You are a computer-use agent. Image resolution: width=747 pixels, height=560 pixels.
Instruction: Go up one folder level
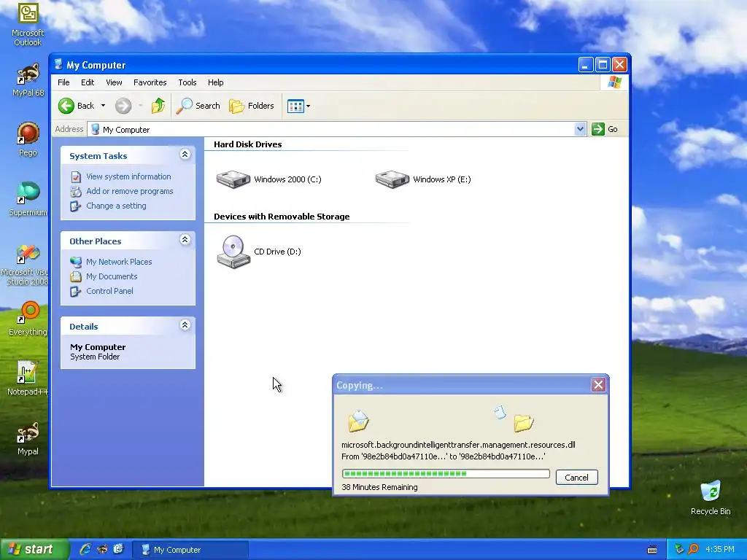tap(158, 106)
